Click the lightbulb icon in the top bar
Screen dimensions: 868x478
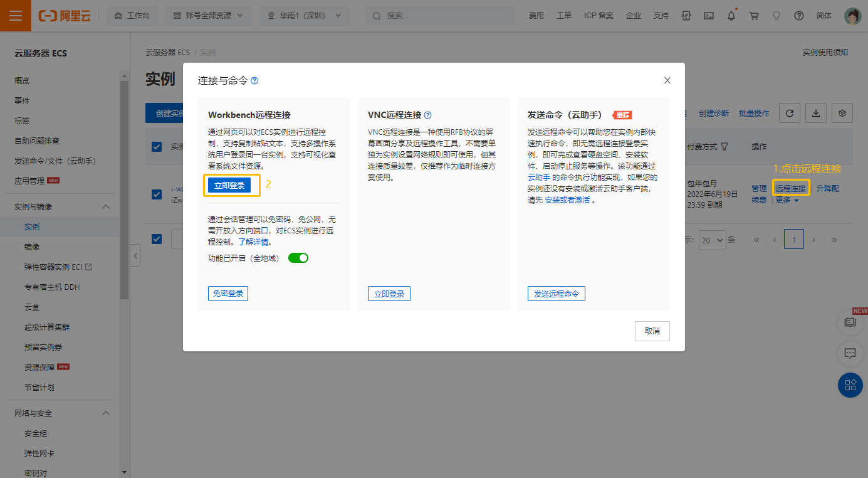776,16
